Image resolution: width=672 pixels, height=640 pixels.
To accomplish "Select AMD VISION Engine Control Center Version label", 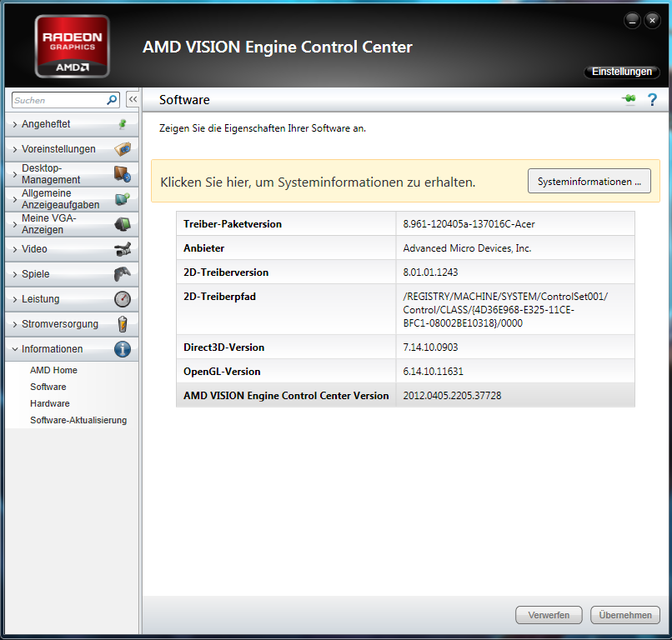I will (286, 396).
